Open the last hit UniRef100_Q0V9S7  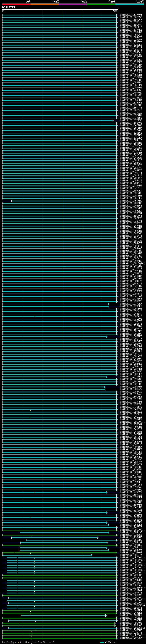[x=131, y=638]
